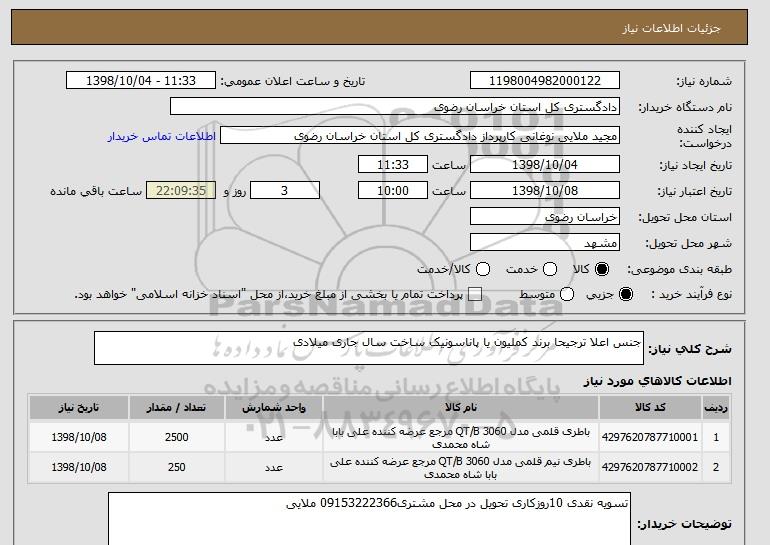This screenshot has width=770, height=545.
Task: Click row number 2 cell
Action: click(716, 467)
